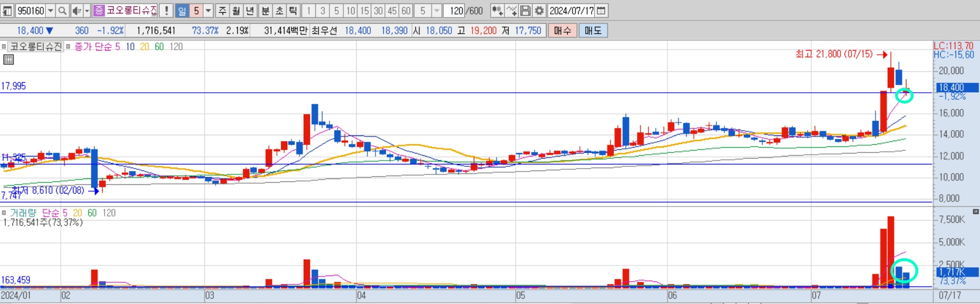Click the blue 10 moving average label
This screenshot has width=980, height=304.
point(130,47)
